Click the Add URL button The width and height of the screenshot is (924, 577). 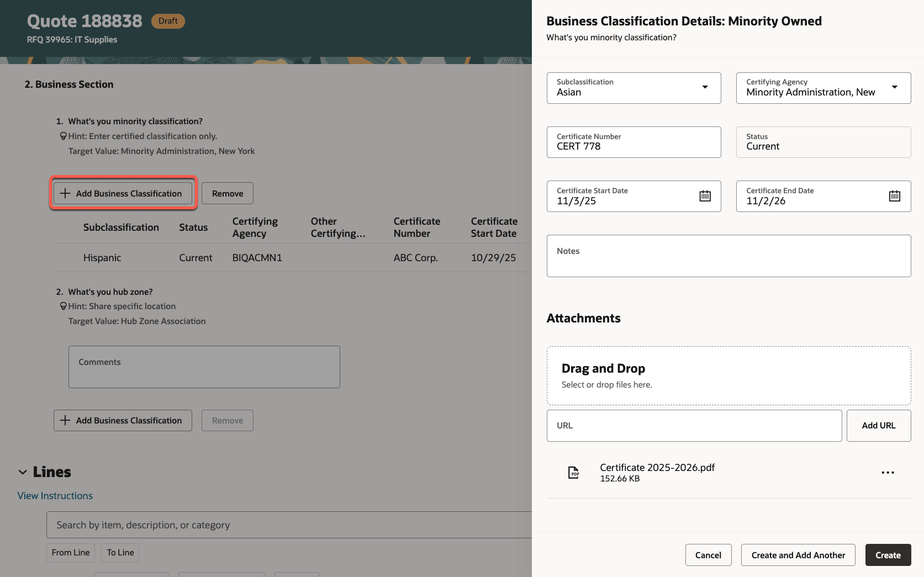click(x=878, y=425)
